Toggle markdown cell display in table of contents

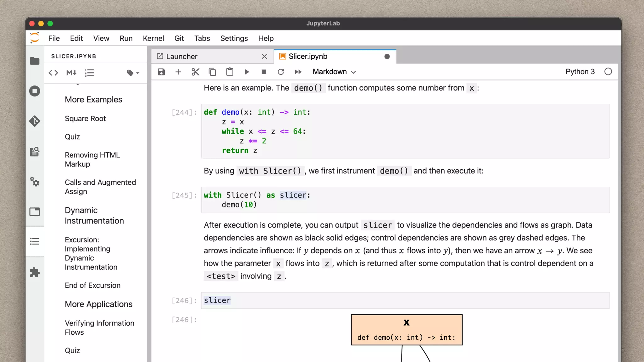coord(71,73)
